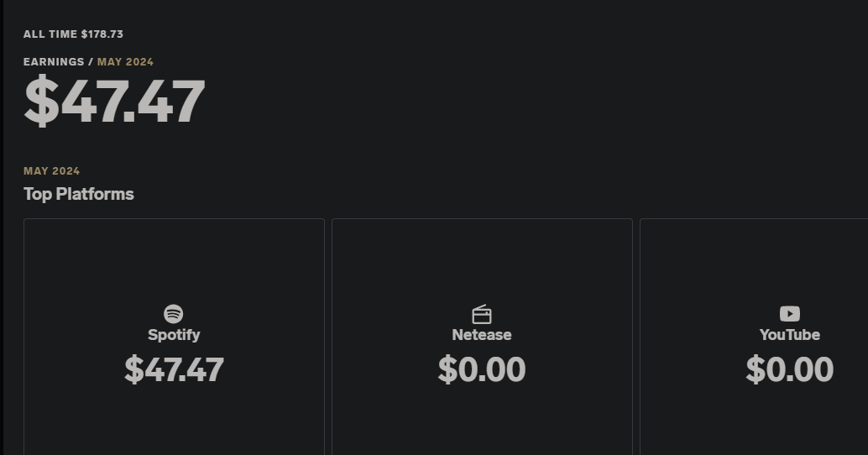
Task: Click the Spotify logo icon
Action: [174, 314]
